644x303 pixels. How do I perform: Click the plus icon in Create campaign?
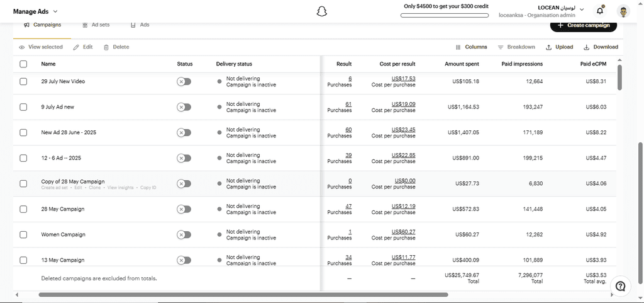coord(560,25)
